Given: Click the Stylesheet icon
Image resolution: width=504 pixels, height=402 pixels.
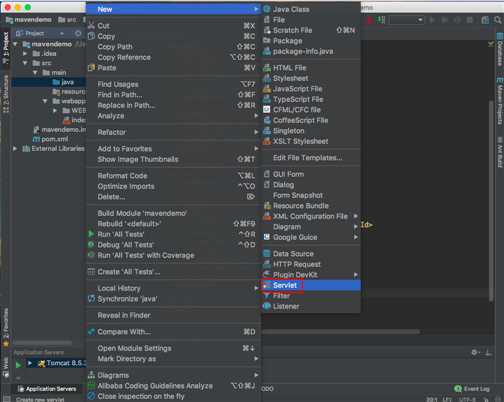Looking at the screenshot, I should [x=267, y=78].
